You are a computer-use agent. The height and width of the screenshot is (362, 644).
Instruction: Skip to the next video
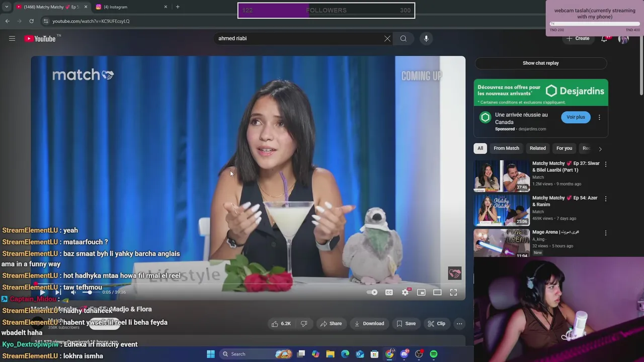[58, 292]
